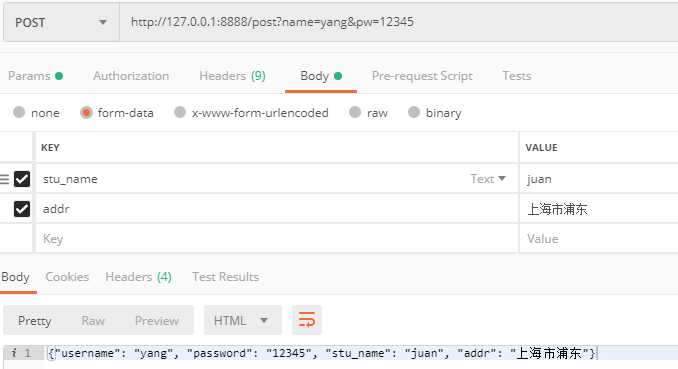Uncheck the stu_name row checkbox
This screenshot has width=678, height=369.
22,179
